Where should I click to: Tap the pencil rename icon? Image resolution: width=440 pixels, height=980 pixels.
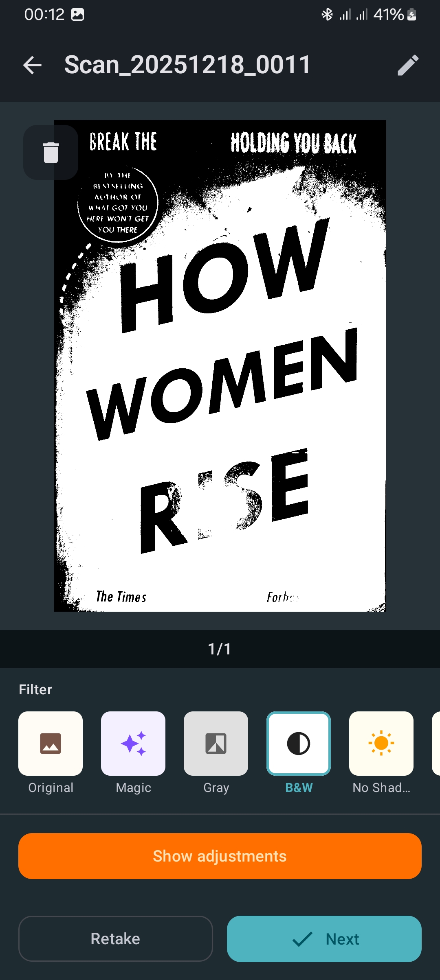(x=408, y=65)
